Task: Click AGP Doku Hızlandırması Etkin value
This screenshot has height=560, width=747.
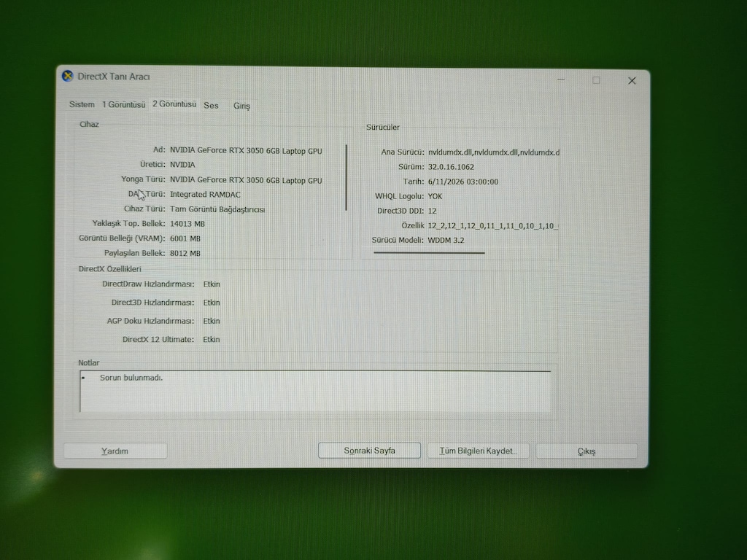Action: pyautogui.click(x=212, y=321)
